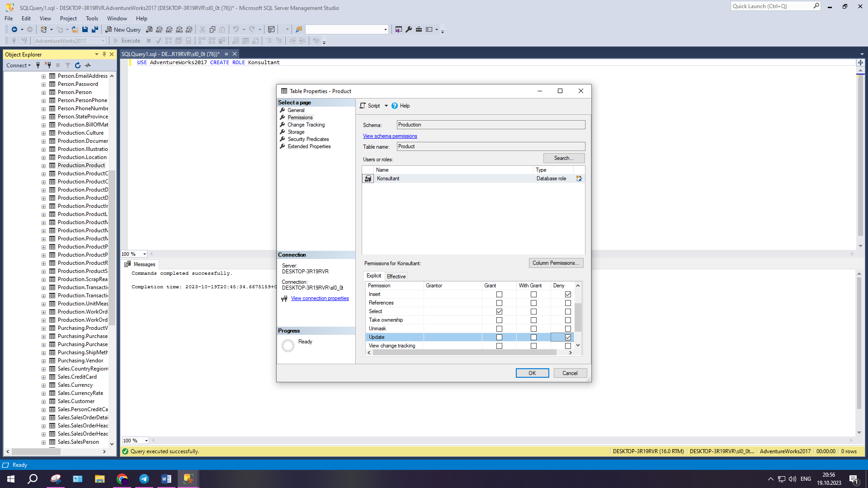Image resolution: width=868 pixels, height=488 pixels.
Task: Click the Find in Files icon
Action: (x=298, y=29)
